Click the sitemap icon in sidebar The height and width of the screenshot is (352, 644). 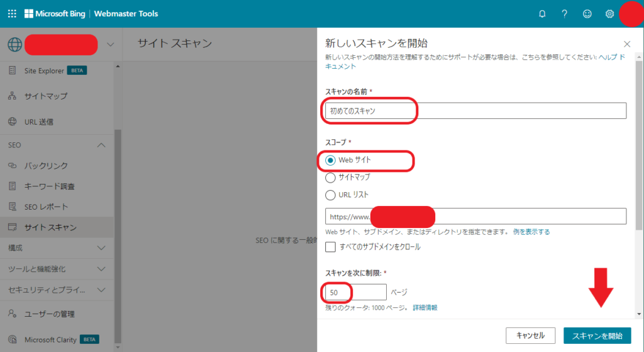[x=13, y=96]
